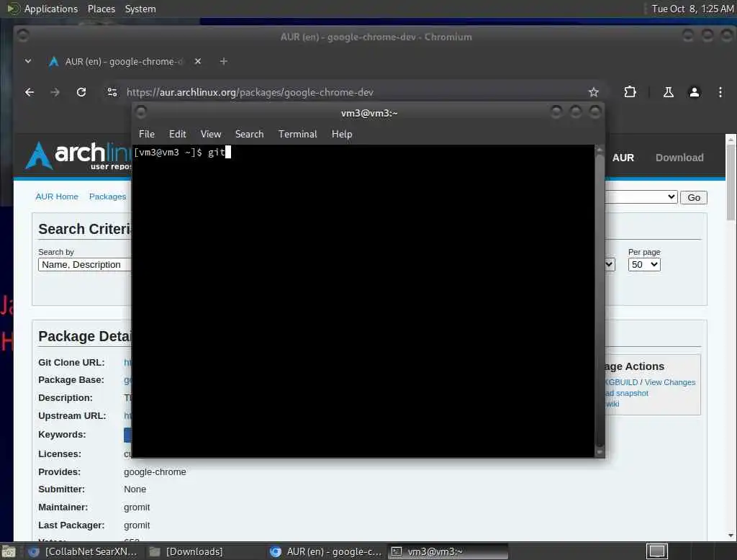Open the Applications menu
737x560 pixels.
[51, 9]
